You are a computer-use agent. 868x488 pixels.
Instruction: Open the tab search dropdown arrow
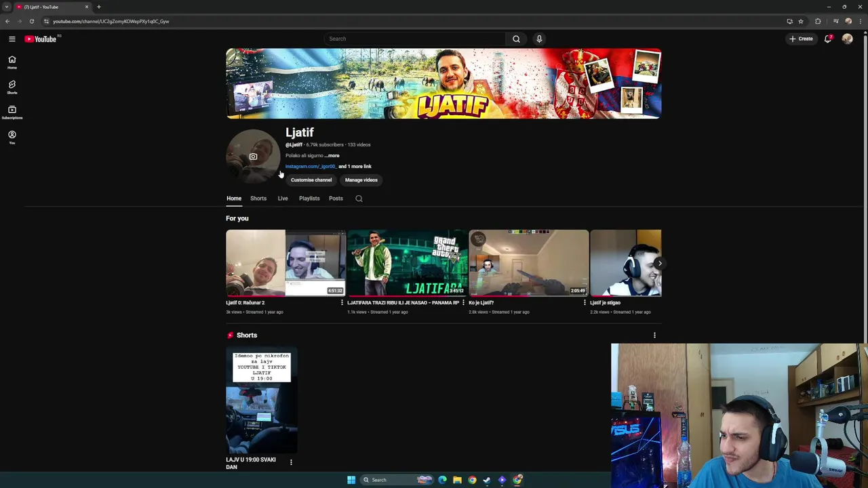6,7
